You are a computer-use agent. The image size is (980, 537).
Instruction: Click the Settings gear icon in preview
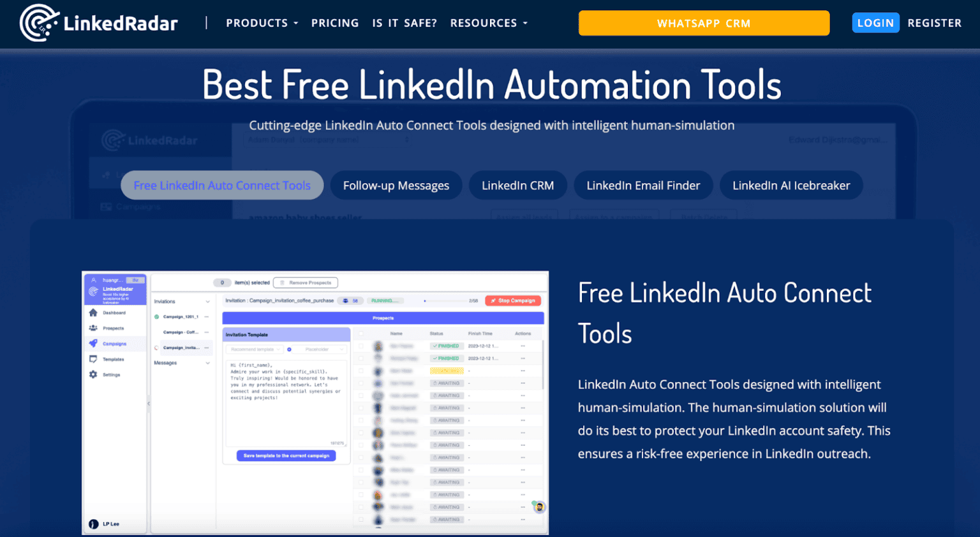93,374
